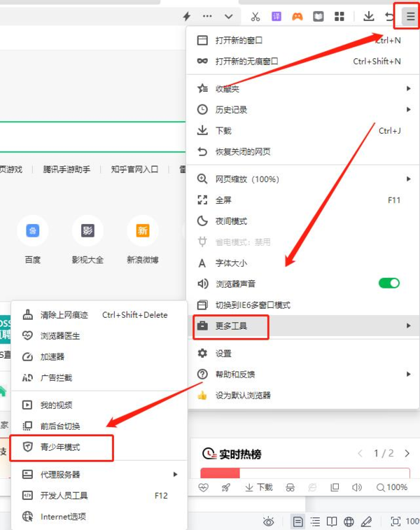Click the scissors screenshot tool icon

click(x=255, y=16)
